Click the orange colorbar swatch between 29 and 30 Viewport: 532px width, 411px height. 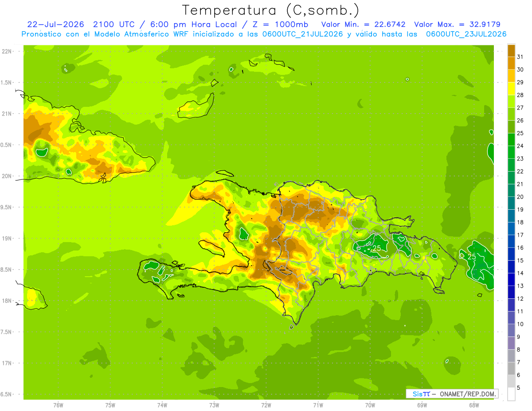[x=511, y=76]
